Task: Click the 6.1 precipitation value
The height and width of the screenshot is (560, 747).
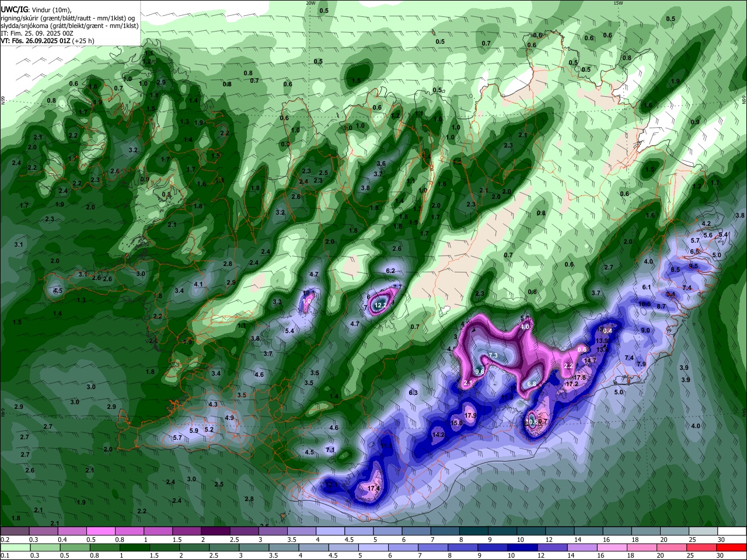Action: [x=647, y=287]
